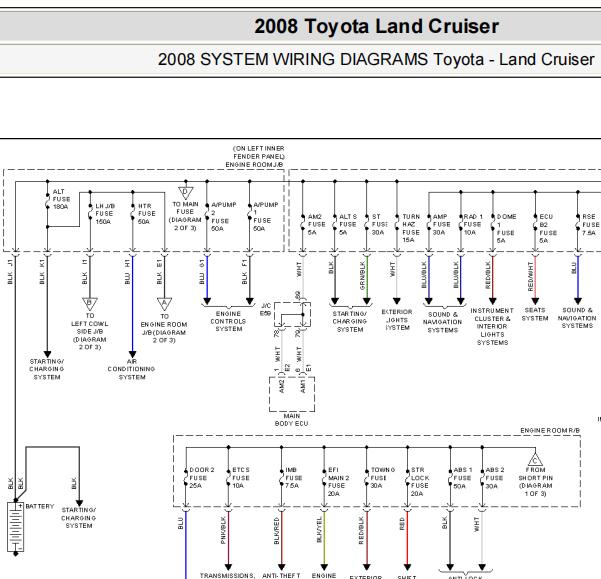Click the HTR FUSE 50A label
The width and height of the screenshot is (601, 579).
[x=147, y=213]
